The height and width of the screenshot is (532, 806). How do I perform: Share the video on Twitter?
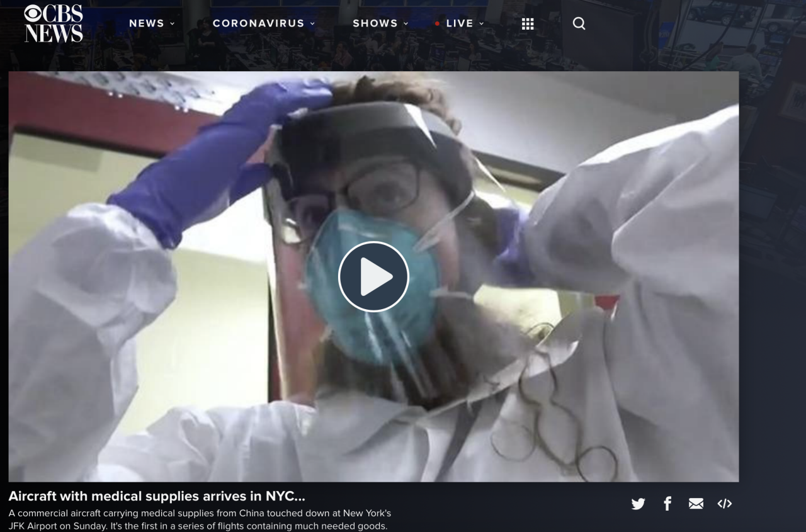(638, 504)
